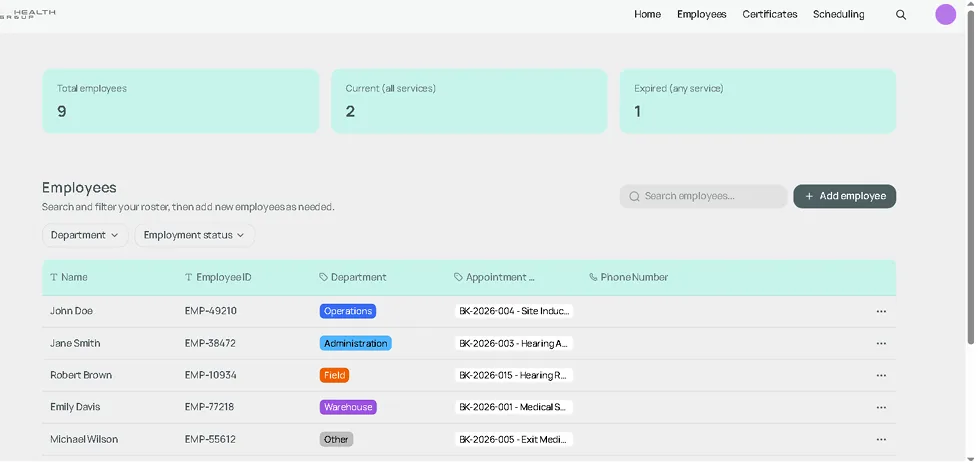Screen dimensions: 978x465
Task: Click employee ID EMP-77218
Action: coord(210,407)
